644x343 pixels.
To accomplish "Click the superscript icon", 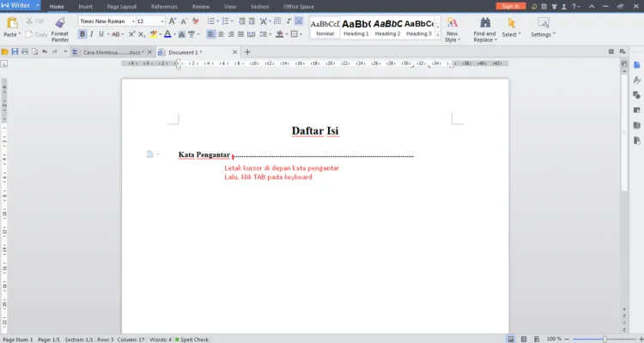I will click(x=132, y=34).
